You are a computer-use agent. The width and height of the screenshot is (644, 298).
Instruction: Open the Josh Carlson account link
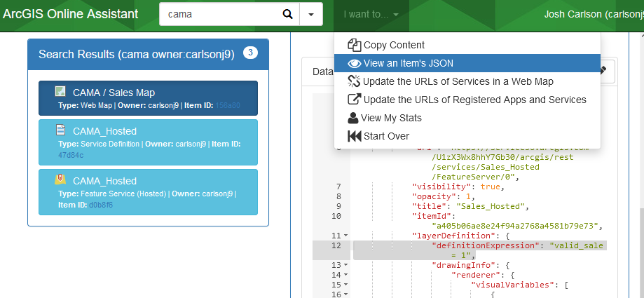pyautogui.click(x=593, y=14)
